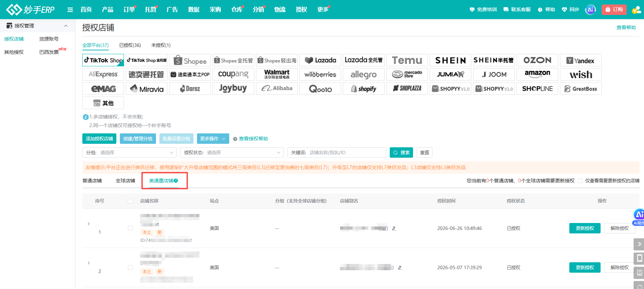Viewport: 644px width, 289px height.
Task: Select the SHOPLINE platform tile
Action: [x=537, y=89]
